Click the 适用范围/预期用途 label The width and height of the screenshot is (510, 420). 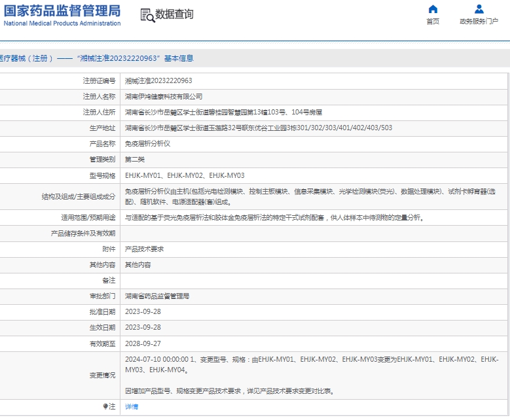[88, 218]
